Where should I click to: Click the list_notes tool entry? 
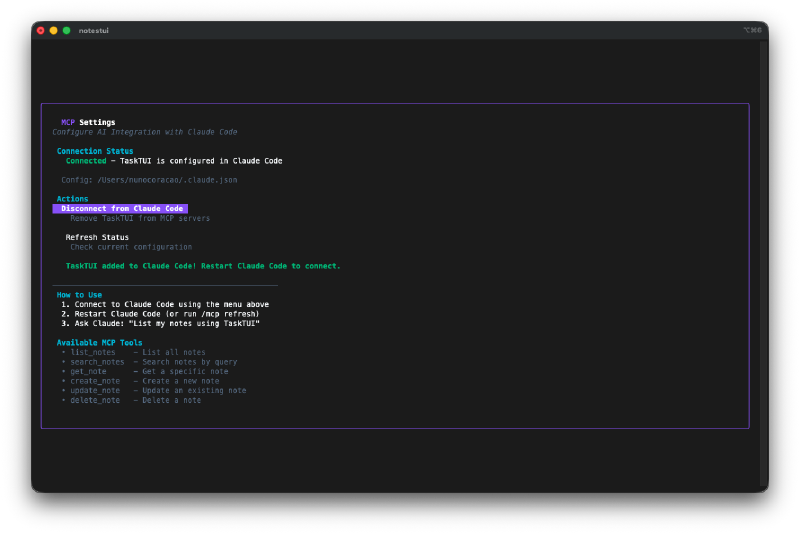pyautogui.click(x=133, y=352)
